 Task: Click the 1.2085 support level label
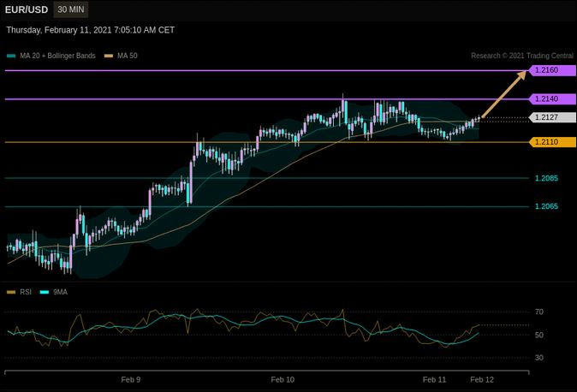tap(546, 178)
